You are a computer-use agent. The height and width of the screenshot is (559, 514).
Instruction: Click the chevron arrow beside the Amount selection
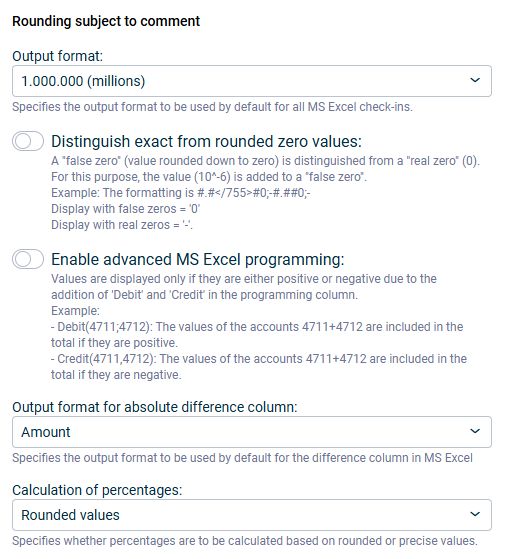[x=475, y=432]
